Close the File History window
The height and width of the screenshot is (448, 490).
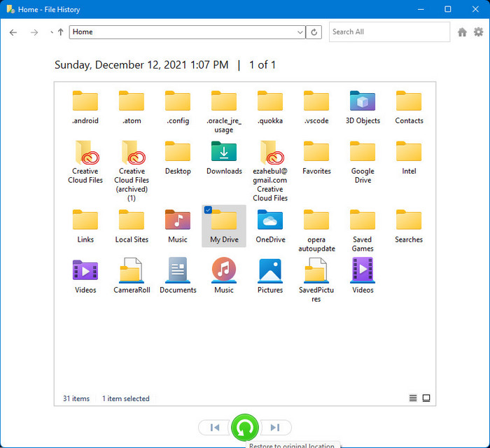475,9
